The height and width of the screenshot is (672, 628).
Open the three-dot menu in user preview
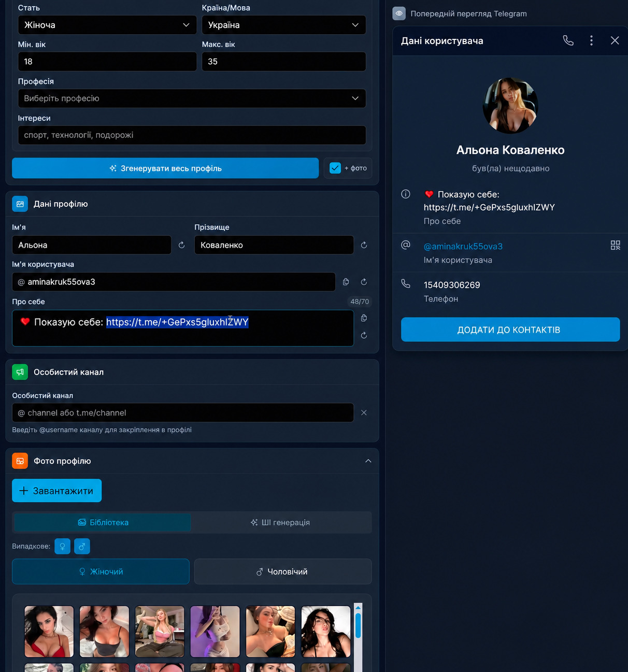(x=591, y=40)
